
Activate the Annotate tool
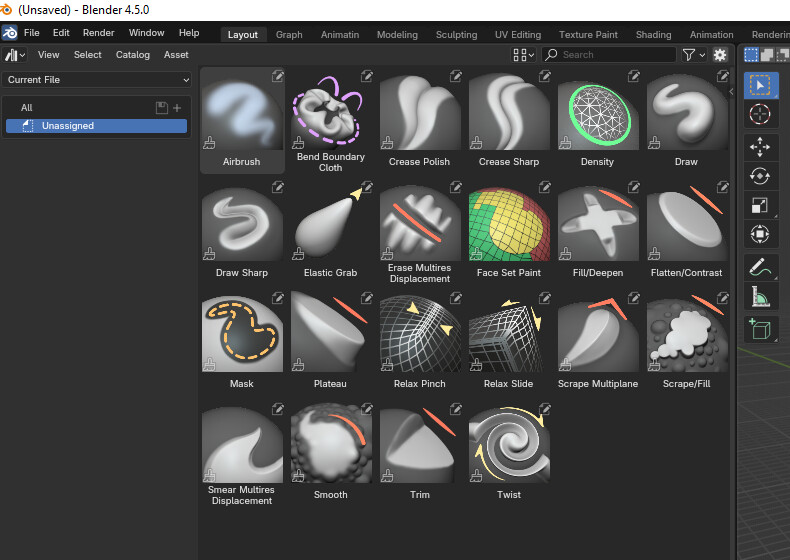click(x=761, y=267)
